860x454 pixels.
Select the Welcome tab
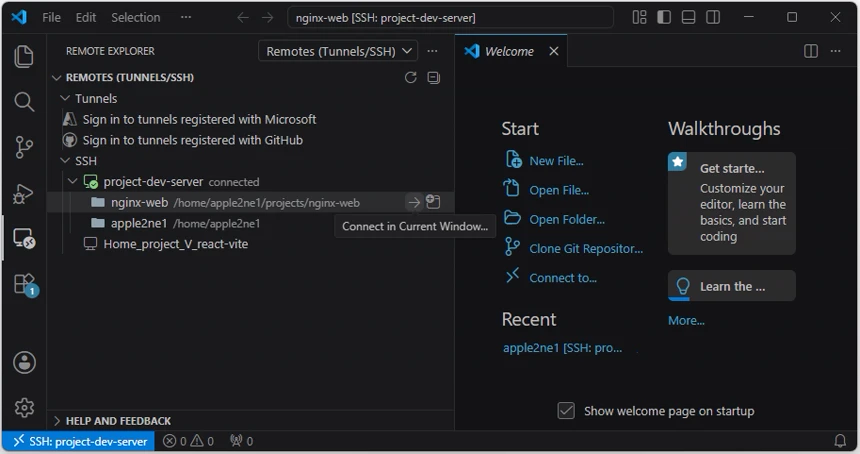click(511, 51)
